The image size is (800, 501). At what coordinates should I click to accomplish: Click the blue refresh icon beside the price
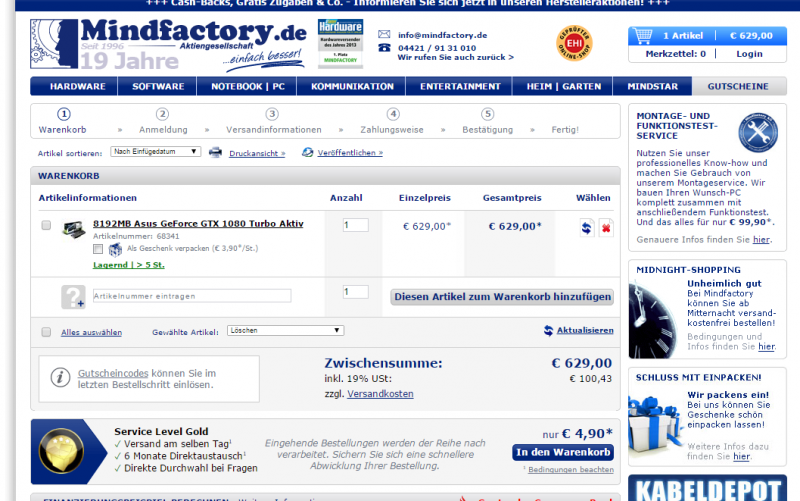click(x=586, y=228)
